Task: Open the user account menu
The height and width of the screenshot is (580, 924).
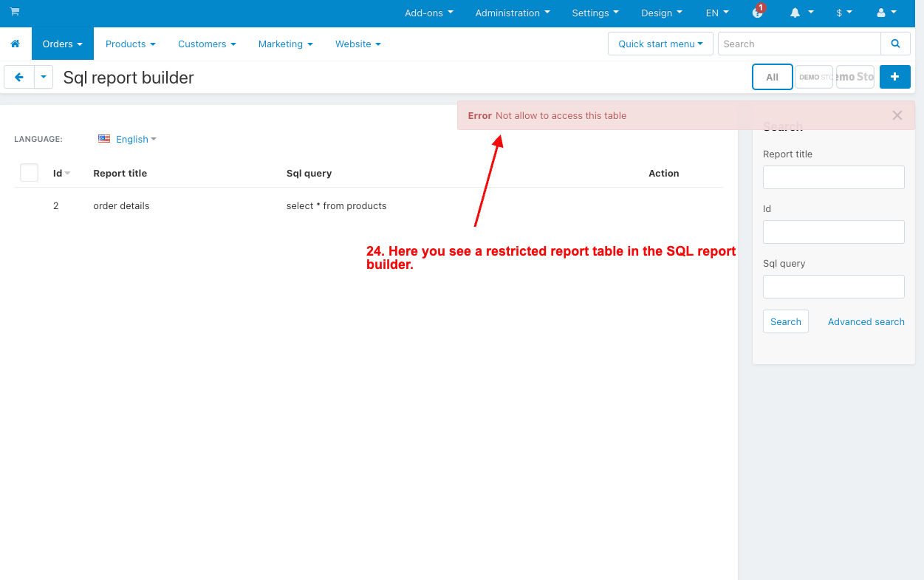Action: [886, 13]
